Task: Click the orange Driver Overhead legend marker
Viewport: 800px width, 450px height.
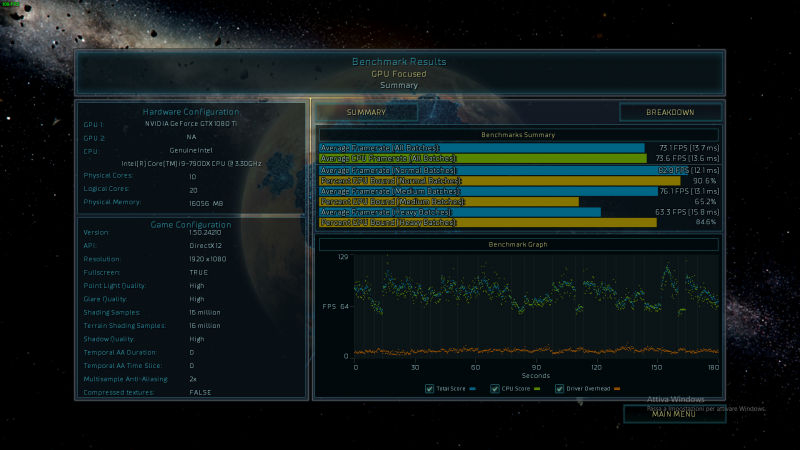Action: click(617, 388)
